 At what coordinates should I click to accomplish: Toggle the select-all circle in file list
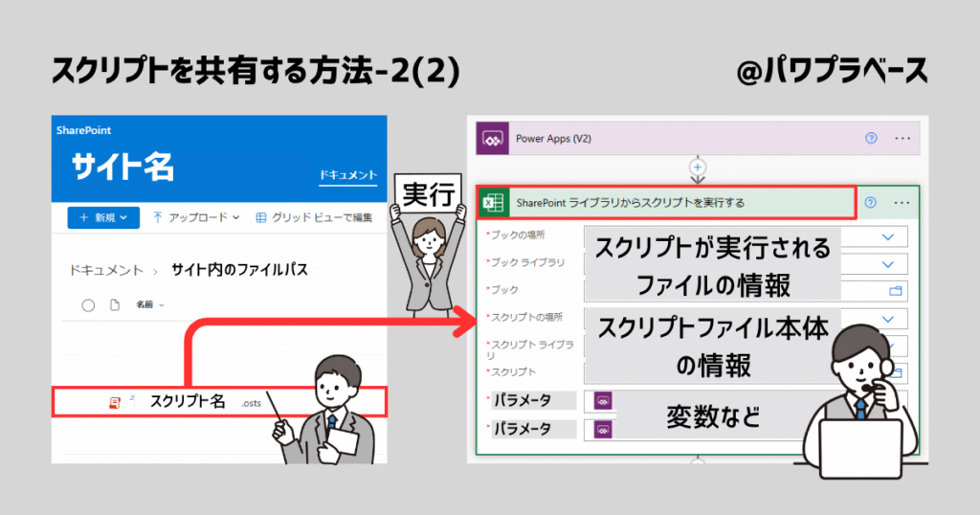(x=88, y=305)
